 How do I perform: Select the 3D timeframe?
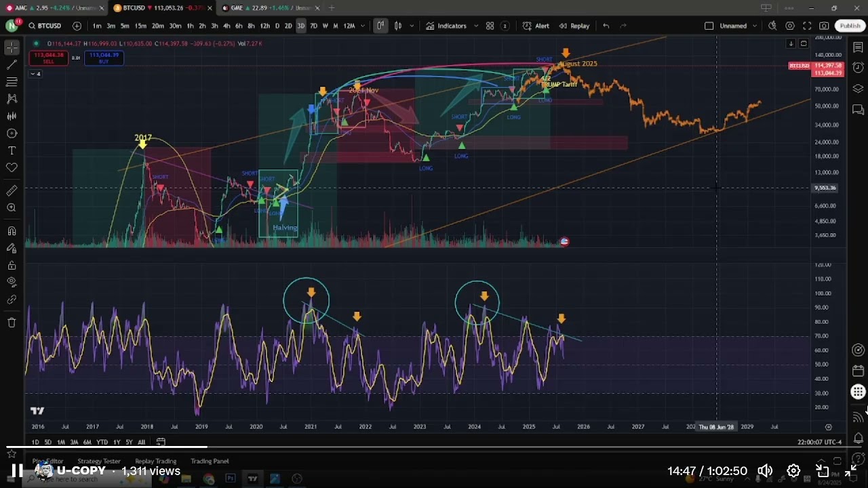(300, 26)
